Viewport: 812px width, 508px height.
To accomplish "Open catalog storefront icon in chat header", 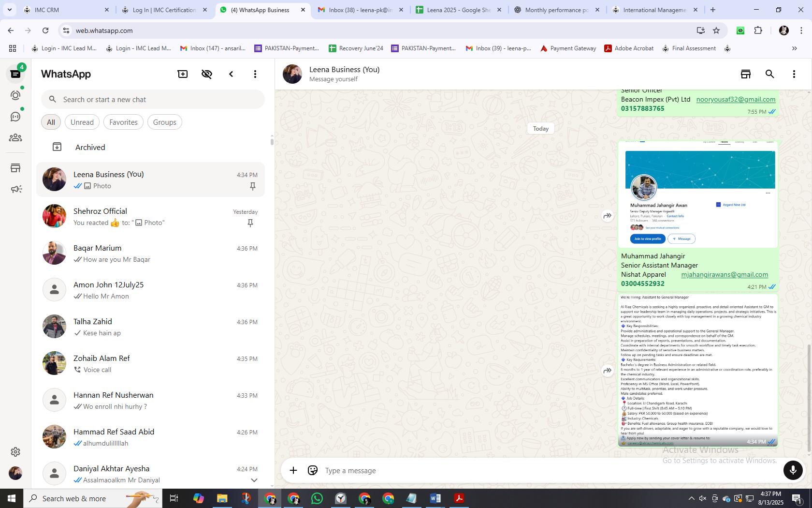I will (746, 74).
